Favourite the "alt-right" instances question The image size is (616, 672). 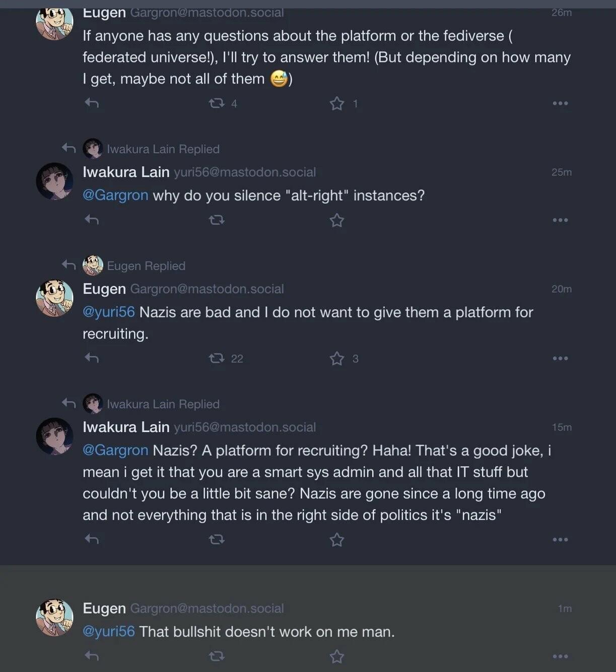pos(337,220)
